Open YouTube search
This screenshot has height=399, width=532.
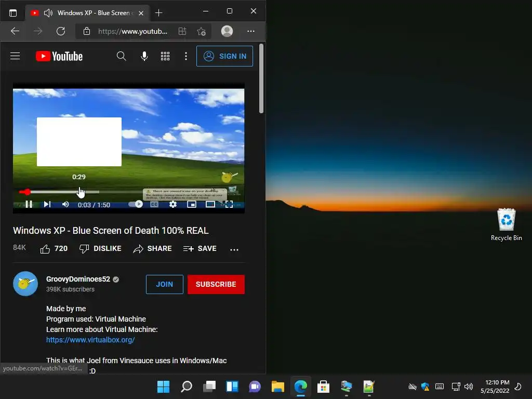pos(121,56)
